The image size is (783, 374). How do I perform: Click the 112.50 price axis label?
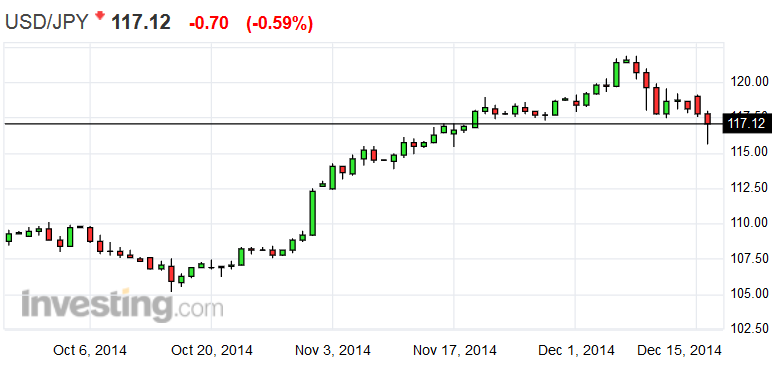coord(749,187)
